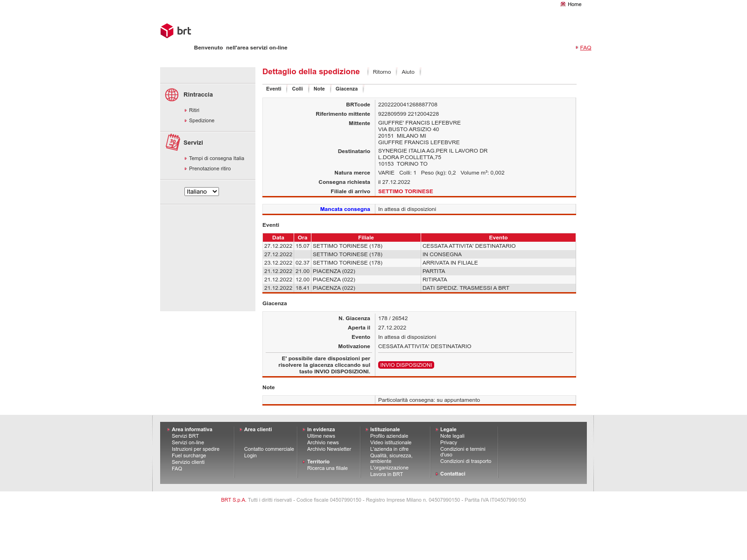
Task: Open Qualità, sicurezza, ambiente link
Action: pyautogui.click(x=391, y=458)
